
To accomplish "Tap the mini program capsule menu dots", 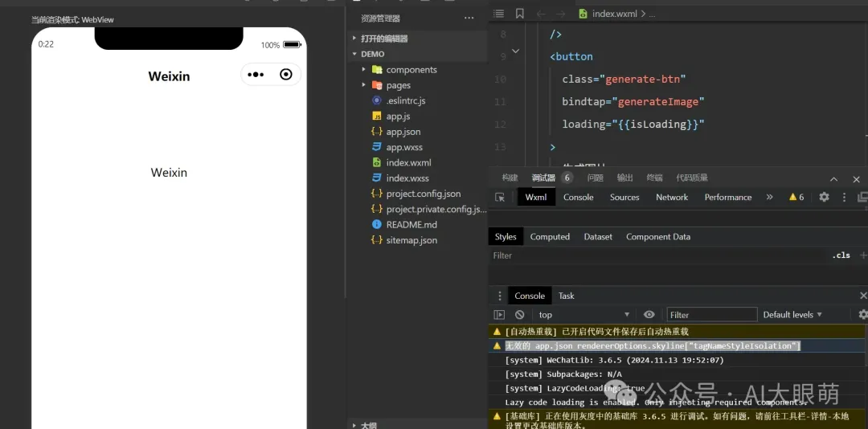I will pos(256,75).
